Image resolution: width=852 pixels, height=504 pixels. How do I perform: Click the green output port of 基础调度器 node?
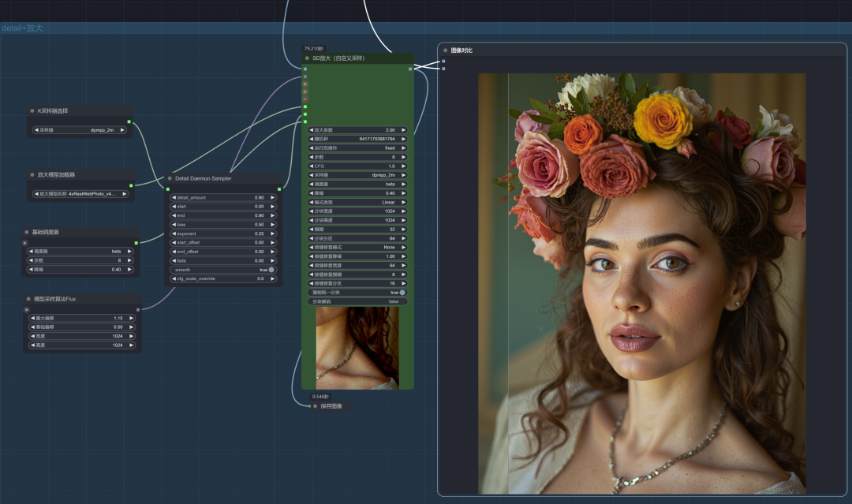(136, 243)
